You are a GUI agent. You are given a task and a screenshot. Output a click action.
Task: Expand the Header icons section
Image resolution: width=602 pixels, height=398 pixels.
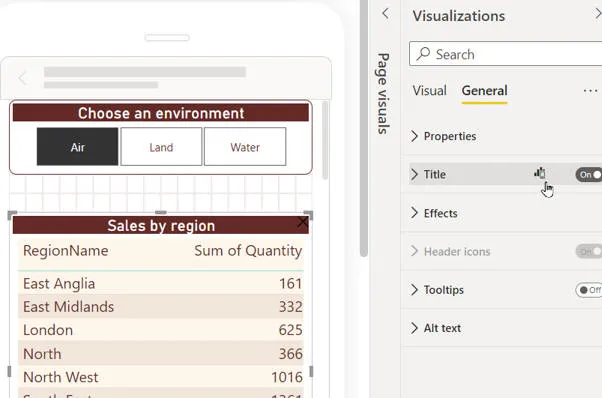coord(414,251)
